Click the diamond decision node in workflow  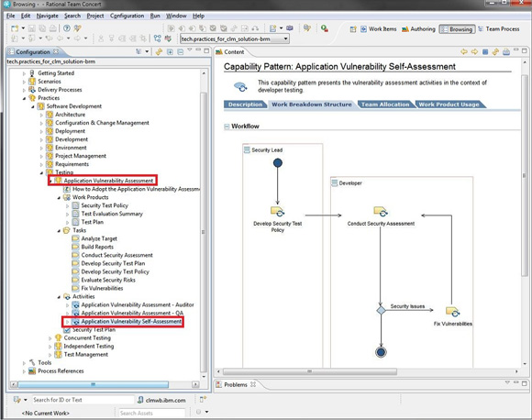tap(381, 310)
